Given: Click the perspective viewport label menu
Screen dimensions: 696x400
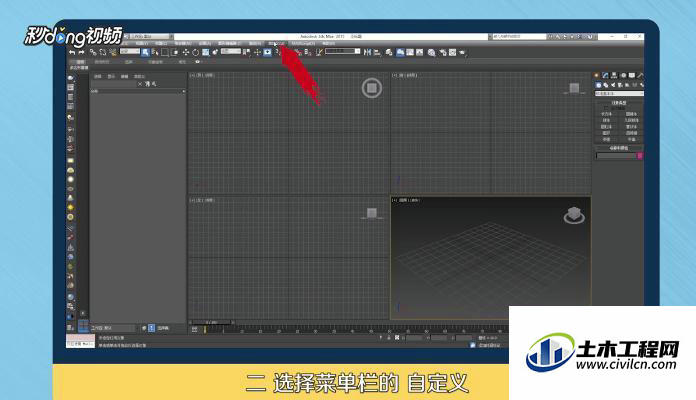Looking at the screenshot, I should [x=405, y=200].
